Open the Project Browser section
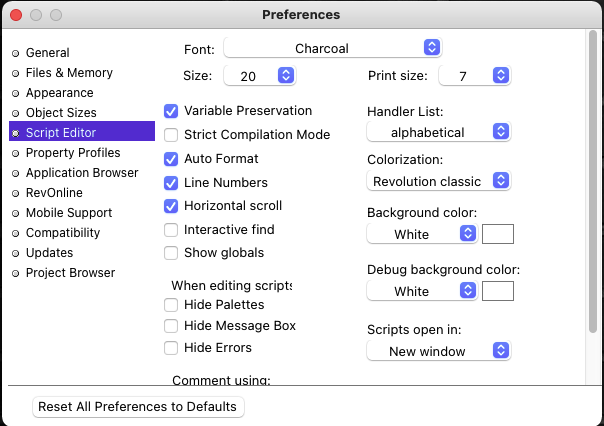This screenshot has height=426, width=604. tap(70, 273)
